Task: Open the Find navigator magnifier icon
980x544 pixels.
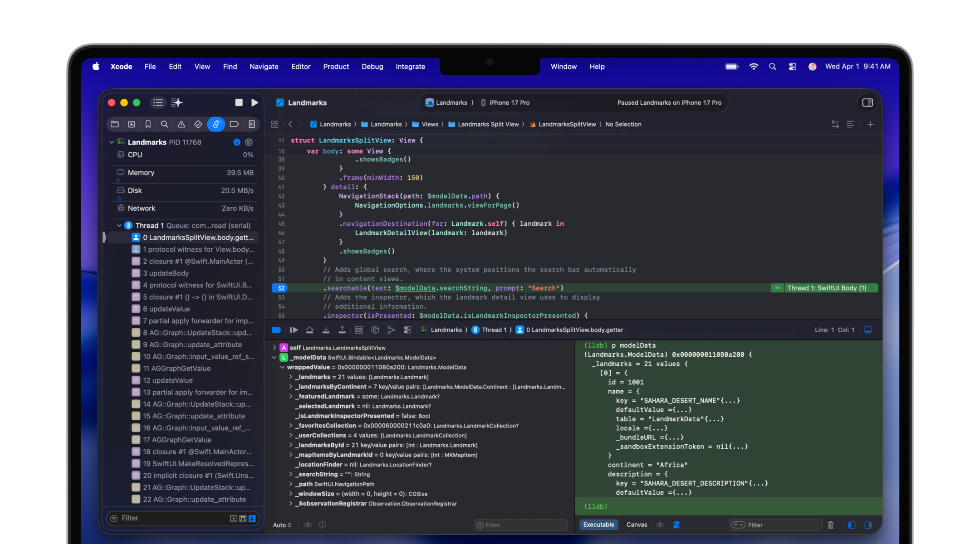Action: click(x=164, y=124)
